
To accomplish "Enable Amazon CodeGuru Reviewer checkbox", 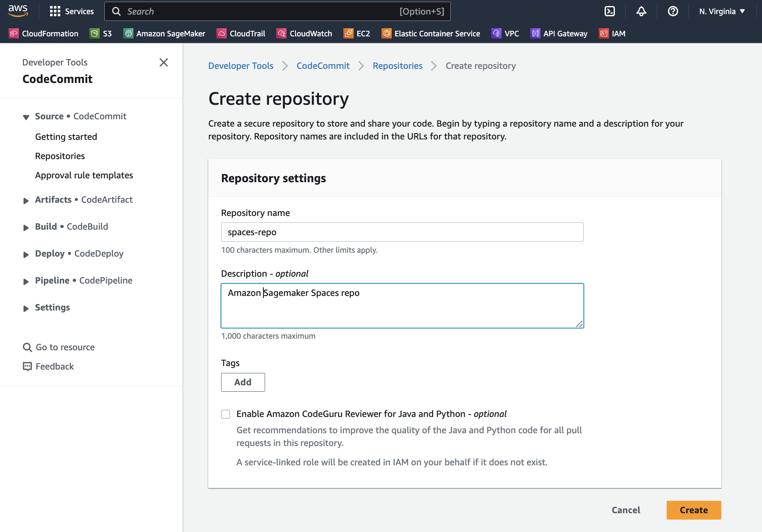I will click(x=226, y=414).
